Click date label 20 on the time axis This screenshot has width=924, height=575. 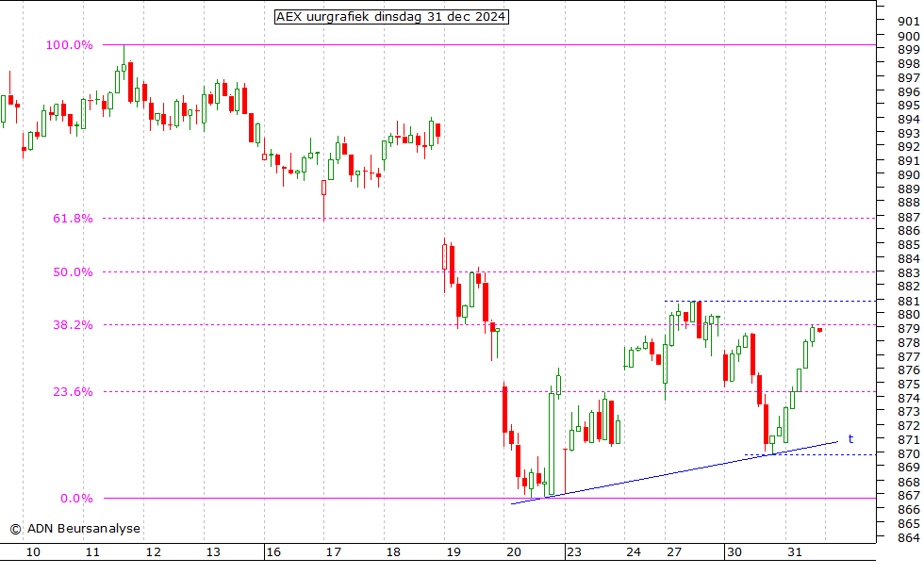click(514, 552)
